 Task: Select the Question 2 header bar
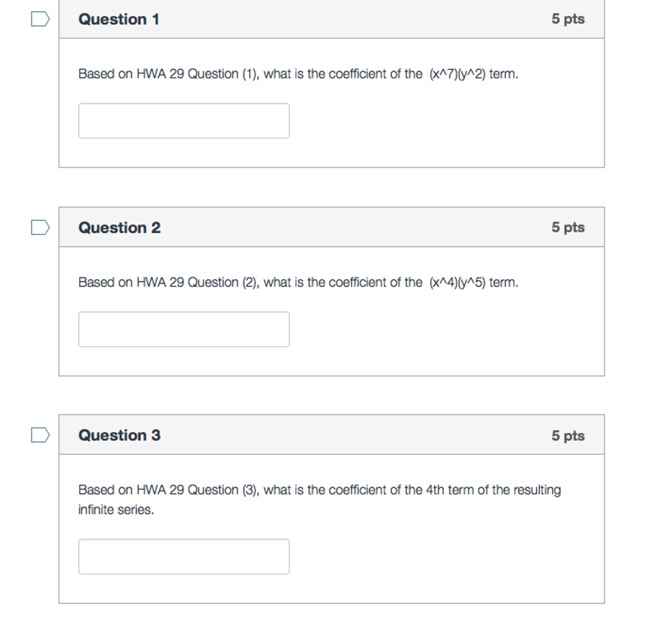tap(331, 228)
